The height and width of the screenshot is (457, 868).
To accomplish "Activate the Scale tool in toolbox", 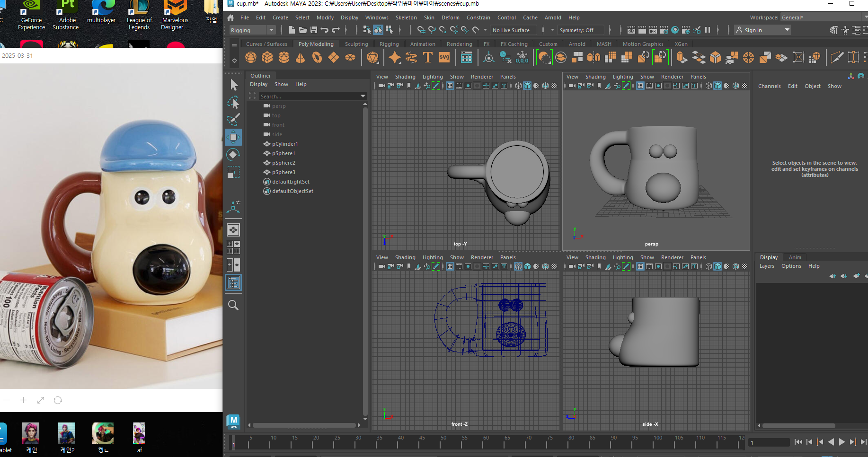I will coord(233,172).
